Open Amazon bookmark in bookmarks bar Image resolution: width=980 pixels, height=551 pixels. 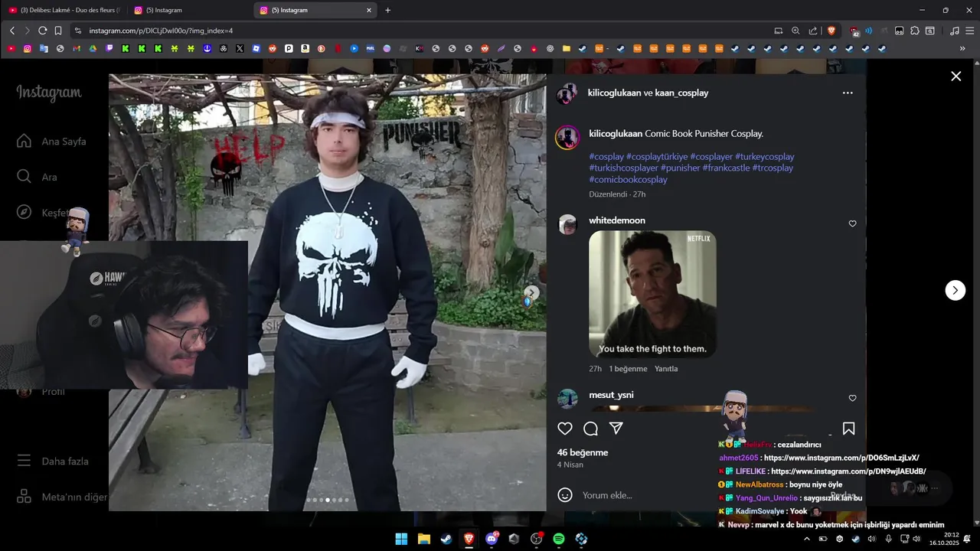point(305,48)
